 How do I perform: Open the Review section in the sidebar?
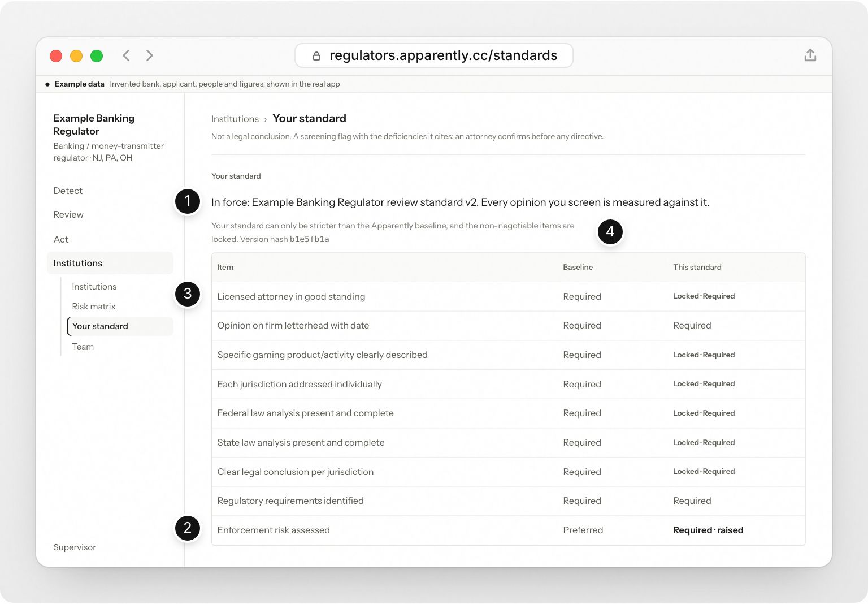(68, 215)
